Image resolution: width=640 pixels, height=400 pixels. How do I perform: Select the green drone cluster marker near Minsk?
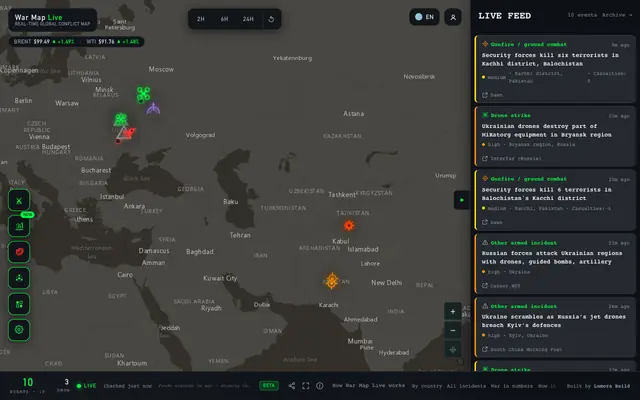(x=143, y=94)
